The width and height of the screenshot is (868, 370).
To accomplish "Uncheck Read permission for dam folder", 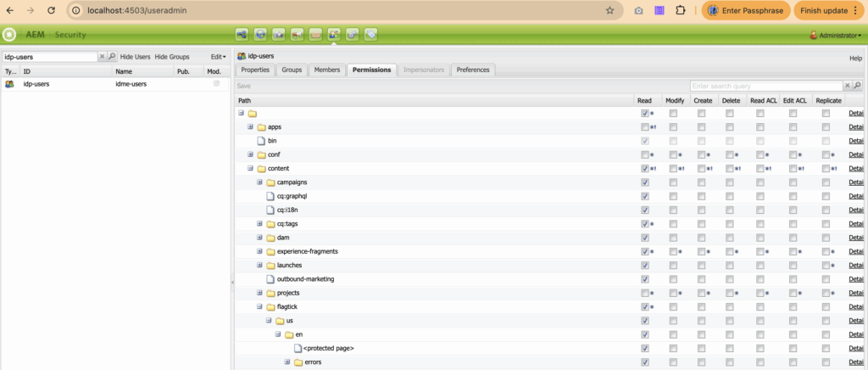I will click(x=645, y=238).
